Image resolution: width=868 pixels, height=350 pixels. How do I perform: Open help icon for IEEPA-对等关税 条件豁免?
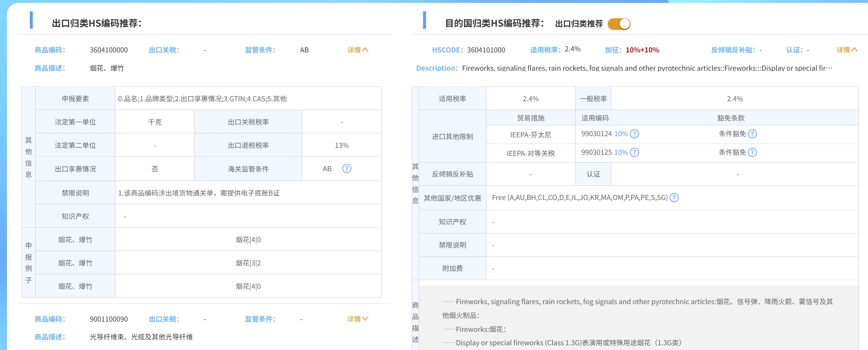[x=752, y=153]
